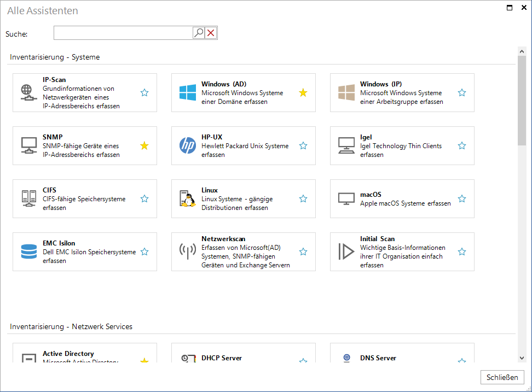This screenshot has width=532, height=392.
Task: Open the CIFS assistant tile
Action: (x=85, y=199)
